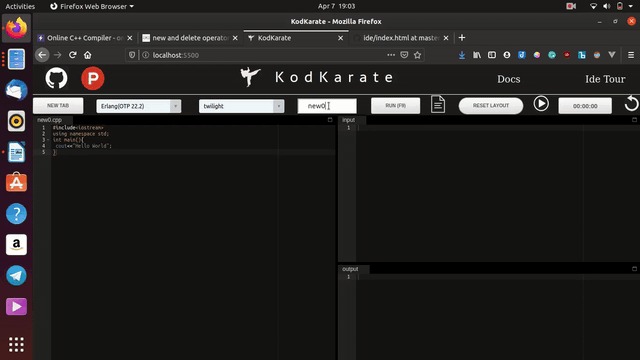Click the teal round extension icon
Image resolution: width=640 pixels, height=360 pixels.
(x=552, y=55)
